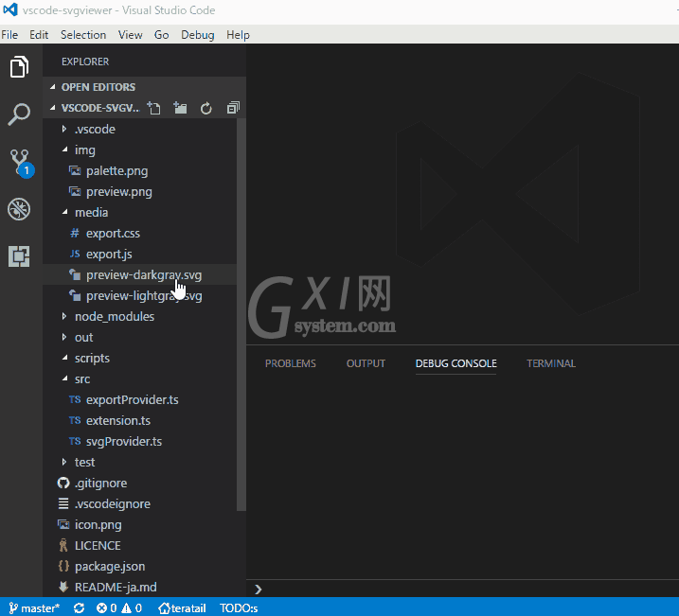The height and width of the screenshot is (616, 679).
Task: Click the git icon beside .gitignore
Action: (x=63, y=483)
